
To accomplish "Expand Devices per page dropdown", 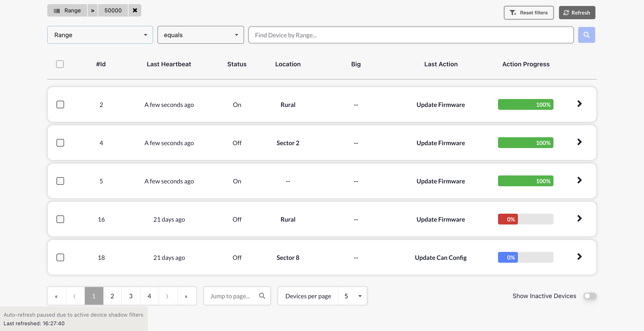I will click(x=352, y=296).
